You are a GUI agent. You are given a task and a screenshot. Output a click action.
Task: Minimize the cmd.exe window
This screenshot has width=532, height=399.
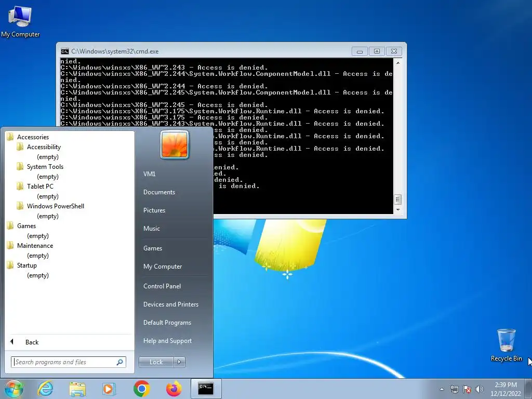(360, 51)
